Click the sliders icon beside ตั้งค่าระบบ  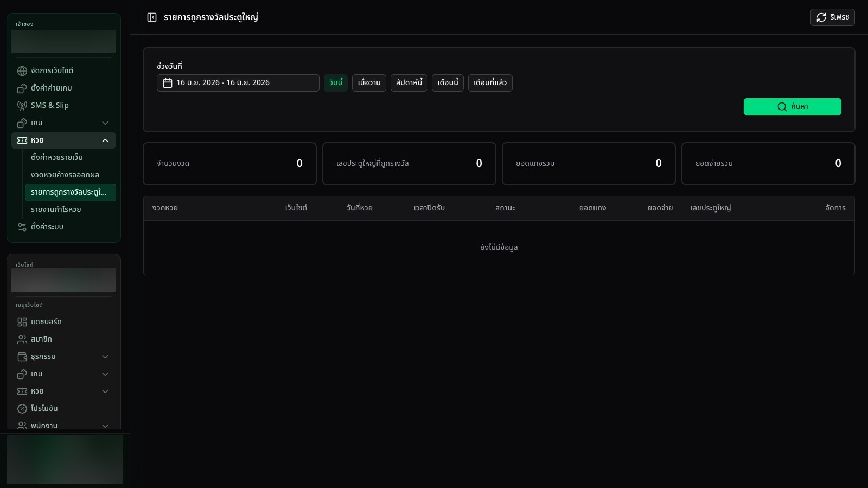pyautogui.click(x=22, y=227)
